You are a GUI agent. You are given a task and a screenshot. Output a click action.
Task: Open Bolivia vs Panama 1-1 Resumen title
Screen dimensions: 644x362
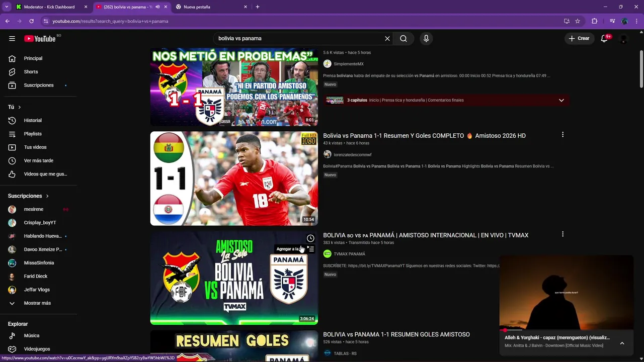pos(424,136)
